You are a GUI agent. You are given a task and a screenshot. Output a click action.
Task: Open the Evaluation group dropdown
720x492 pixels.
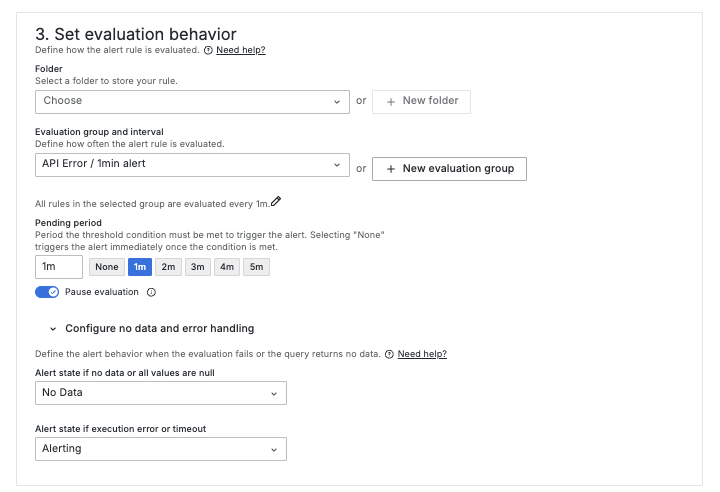coord(192,164)
